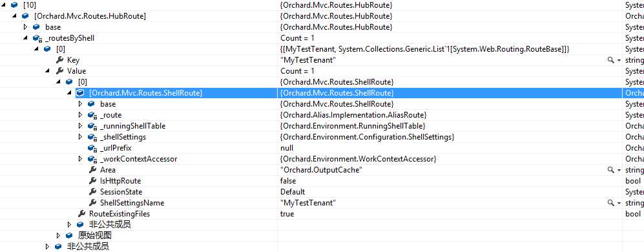The image size is (644, 252).
Task: Click the wrench icon beside ShellSettingsName
Action: [93, 203]
